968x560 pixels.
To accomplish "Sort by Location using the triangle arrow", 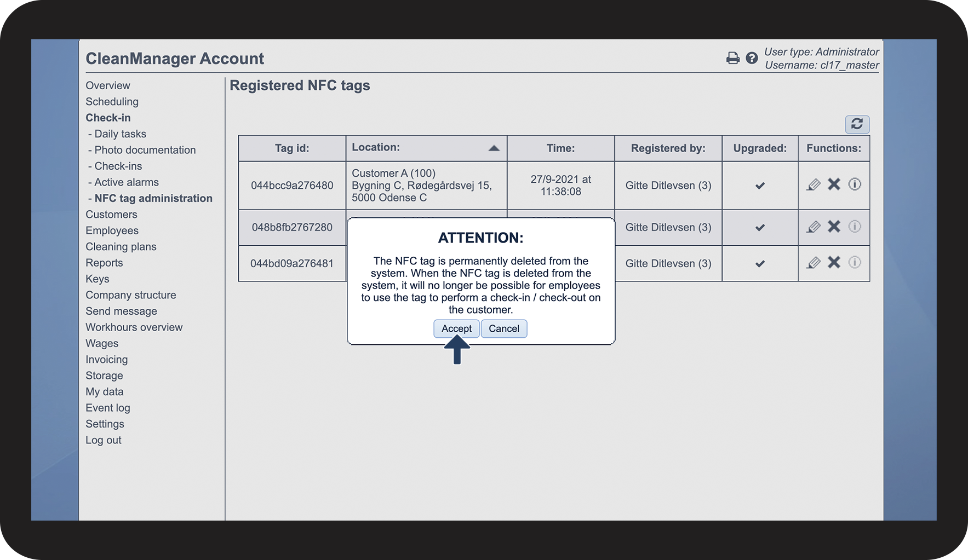I will pyautogui.click(x=494, y=148).
